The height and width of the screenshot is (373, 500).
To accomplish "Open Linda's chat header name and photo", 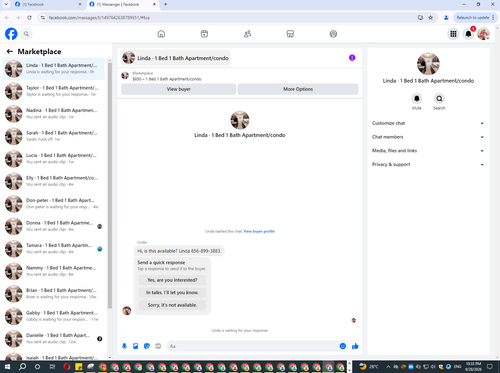I will tap(175, 58).
